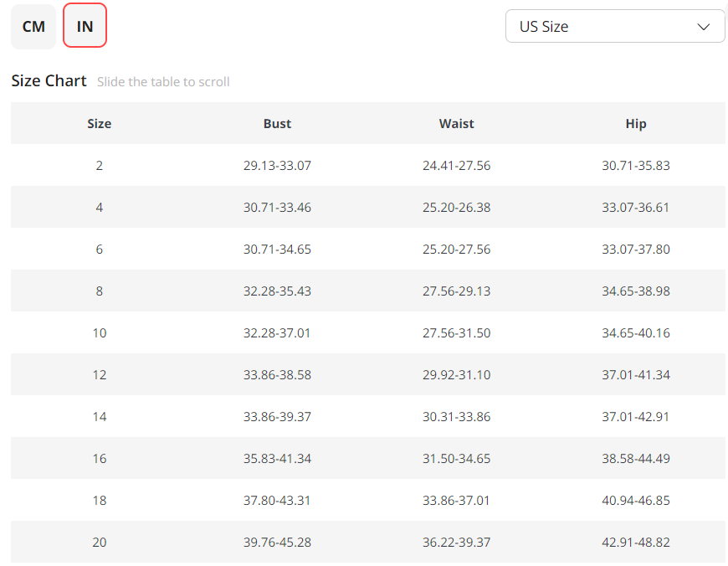
Task: Select the Waist column header
Action: (x=456, y=123)
